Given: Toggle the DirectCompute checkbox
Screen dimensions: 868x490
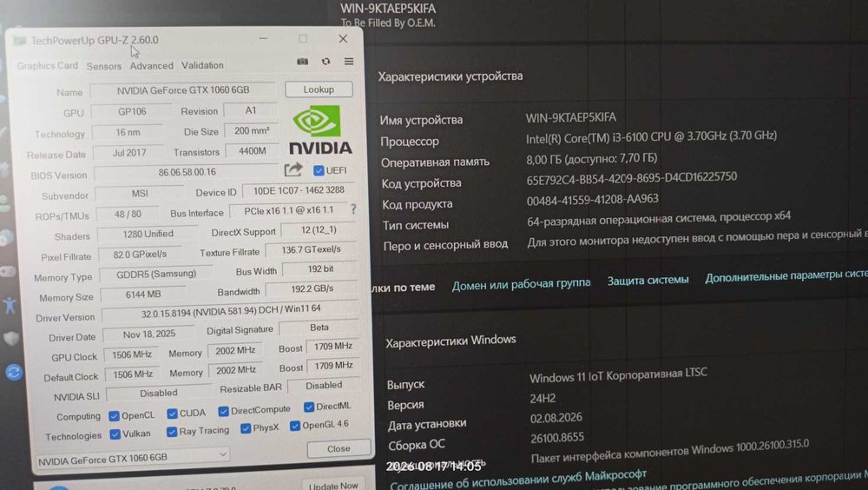Looking at the screenshot, I should click(x=223, y=411).
